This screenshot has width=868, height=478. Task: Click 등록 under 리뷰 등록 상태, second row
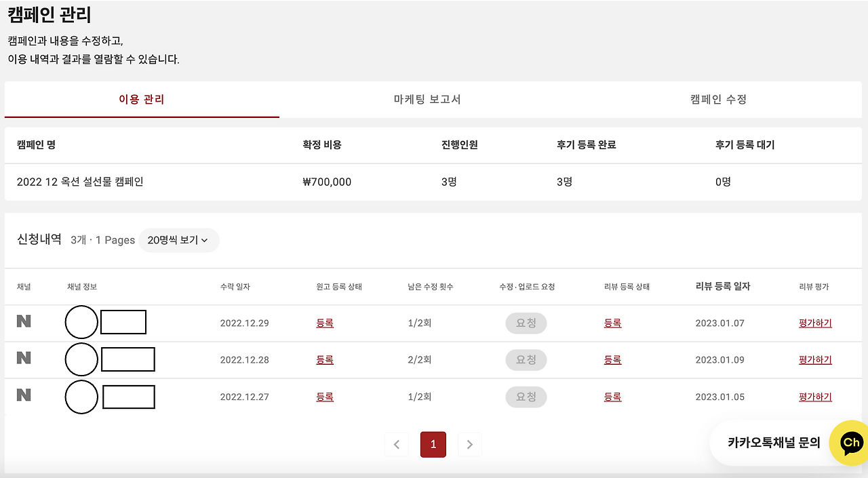coord(612,359)
